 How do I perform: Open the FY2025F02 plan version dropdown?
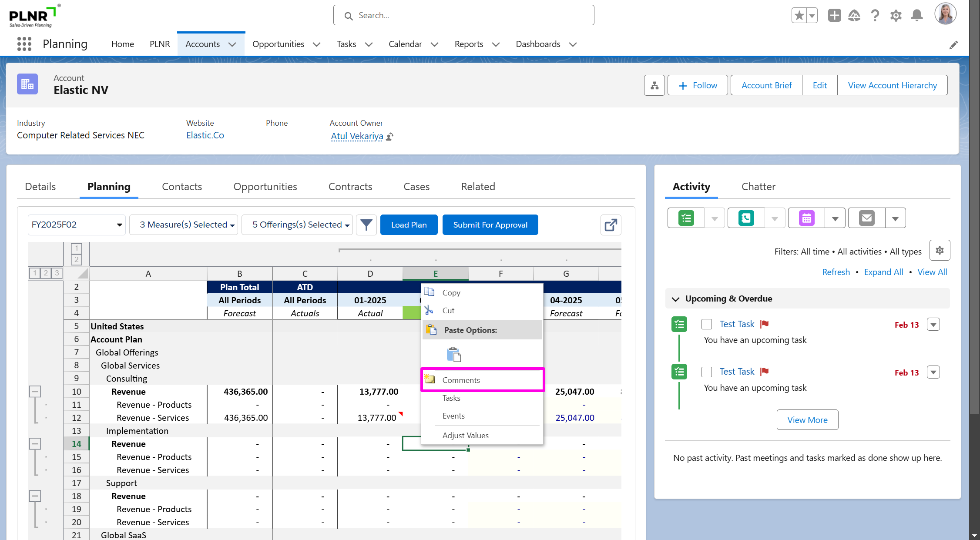pyautogui.click(x=77, y=225)
